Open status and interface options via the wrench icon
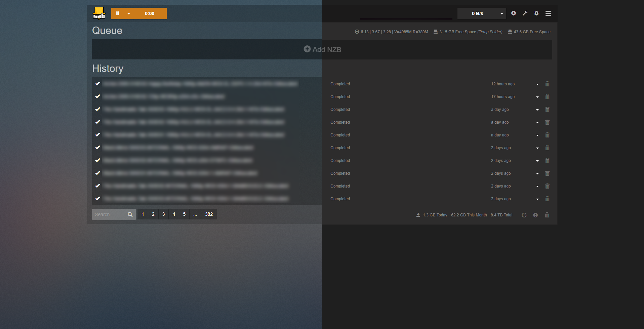644x329 pixels. [x=525, y=13]
